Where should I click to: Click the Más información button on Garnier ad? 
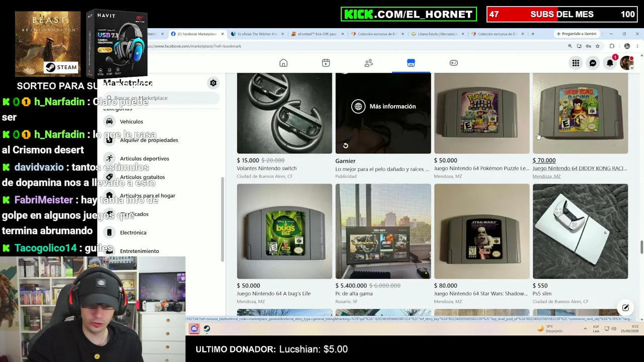pos(383,106)
